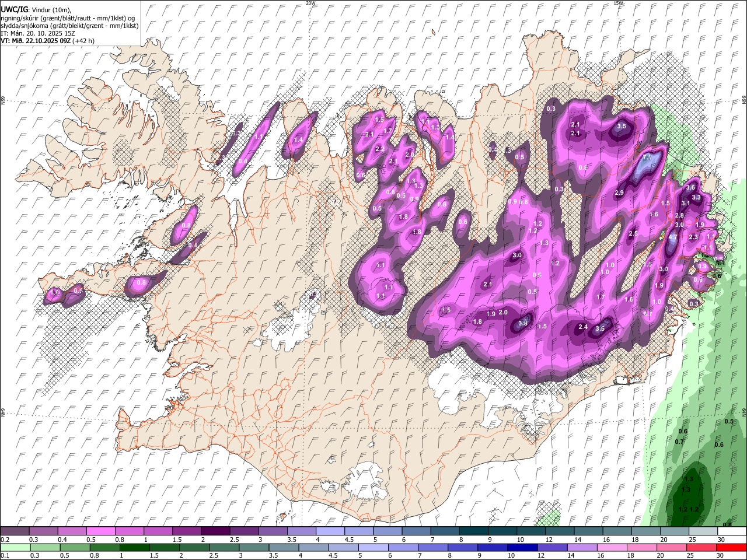
Task: Click the 'Vindur (10m),' text in header
Action: point(51,10)
